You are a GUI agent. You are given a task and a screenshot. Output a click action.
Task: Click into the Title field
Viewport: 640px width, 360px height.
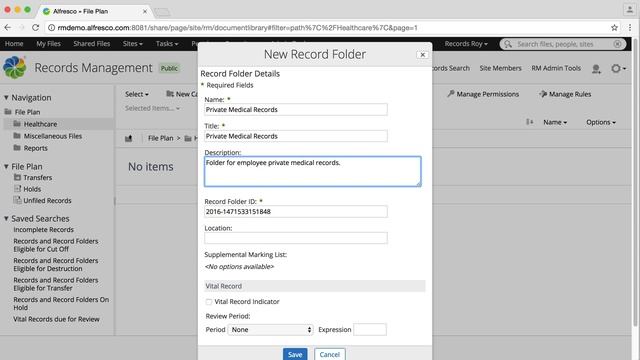[x=296, y=136]
